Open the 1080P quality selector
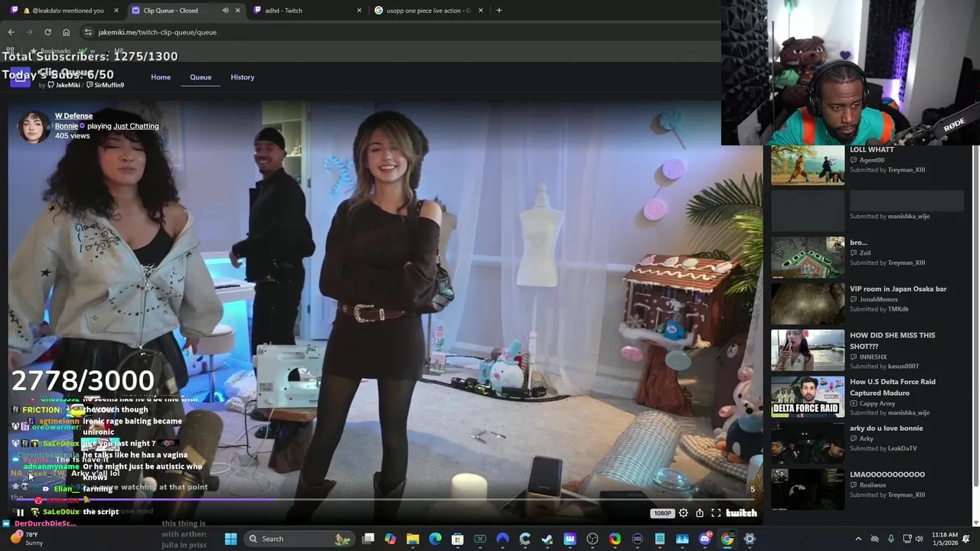The height and width of the screenshot is (551, 980). click(x=662, y=513)
